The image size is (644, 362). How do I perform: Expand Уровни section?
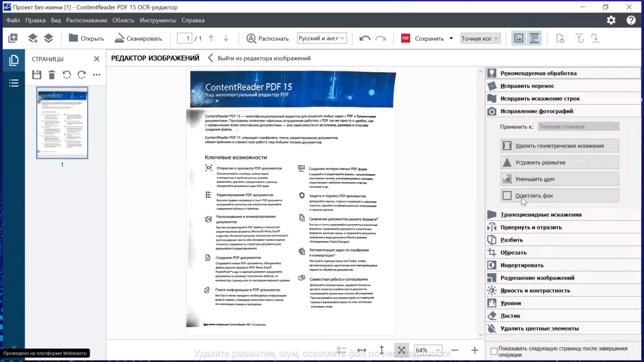pyautogui.click(x=563, y=303)
